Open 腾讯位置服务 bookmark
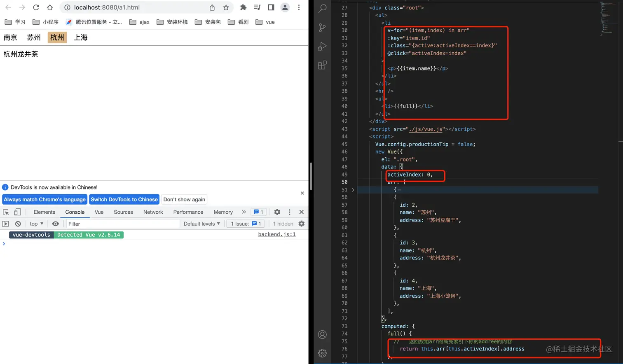The height and width of the screenshot is (364, 623). pos(94,22)
